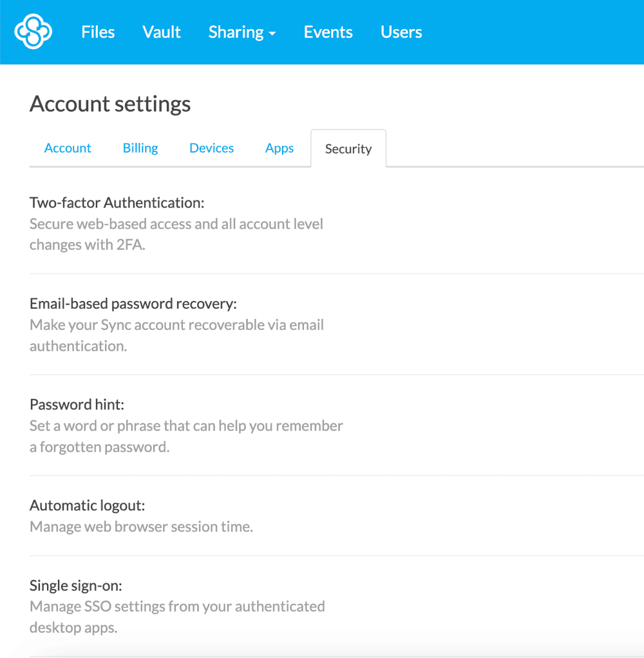
Task: Click the partially visible card below Single sign-on
Action: [322, 652]
